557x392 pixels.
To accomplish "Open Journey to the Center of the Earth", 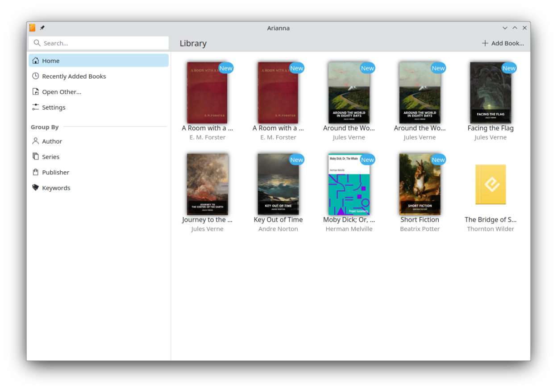I will [207, 184].
